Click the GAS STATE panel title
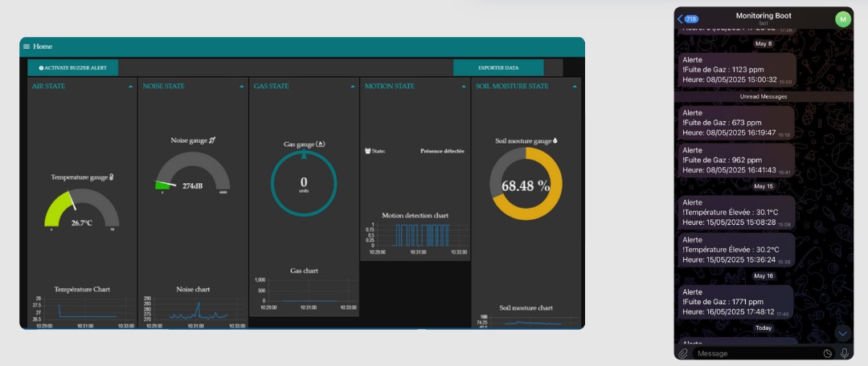The image size is (868, 366). (x=272, y=86)
